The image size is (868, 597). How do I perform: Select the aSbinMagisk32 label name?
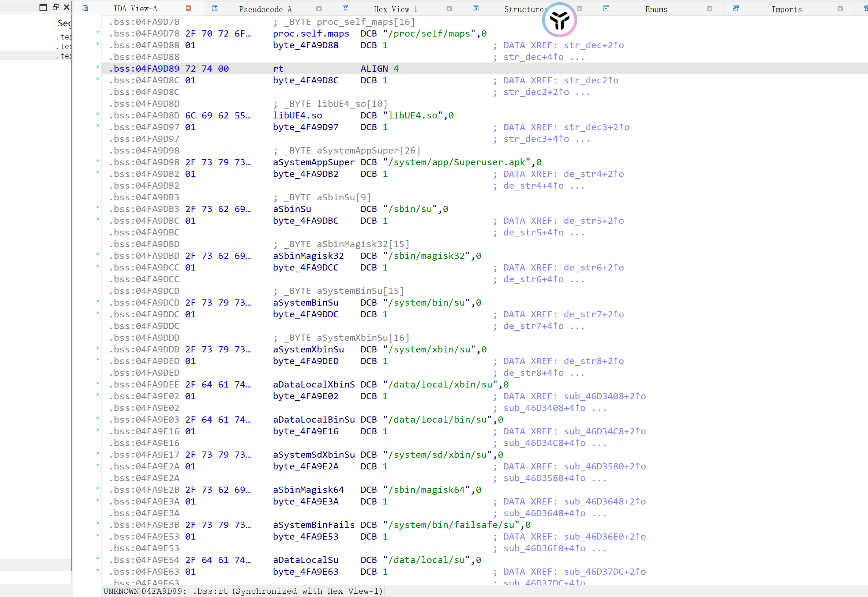click(308, 256)
